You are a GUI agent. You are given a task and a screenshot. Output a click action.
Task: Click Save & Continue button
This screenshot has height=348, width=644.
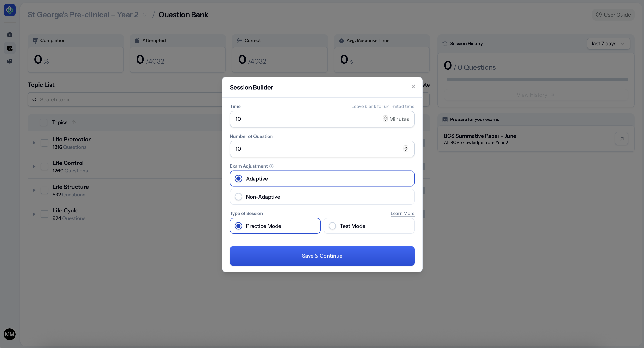(322, 256)
